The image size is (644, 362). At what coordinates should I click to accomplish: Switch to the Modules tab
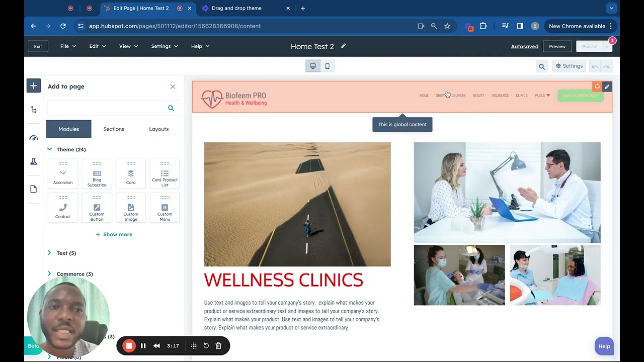click(69, 129)
